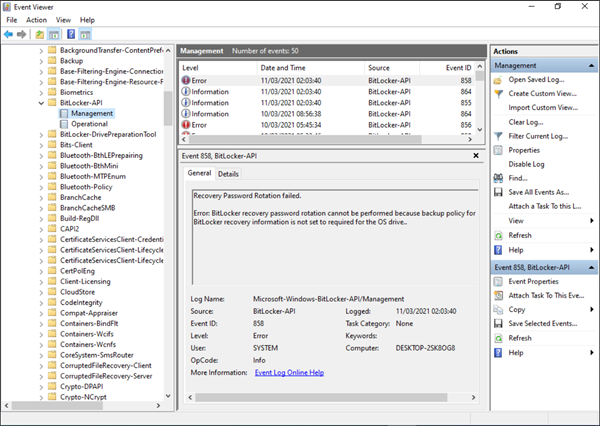This screenshot has height=426, width=600.
Task: Select the Operational log in tree
Action: coord(90,123)
